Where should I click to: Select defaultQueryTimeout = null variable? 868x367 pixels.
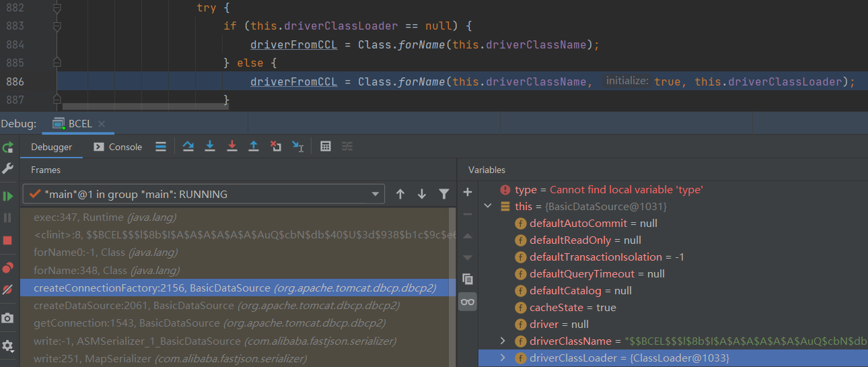coord(673,273)
